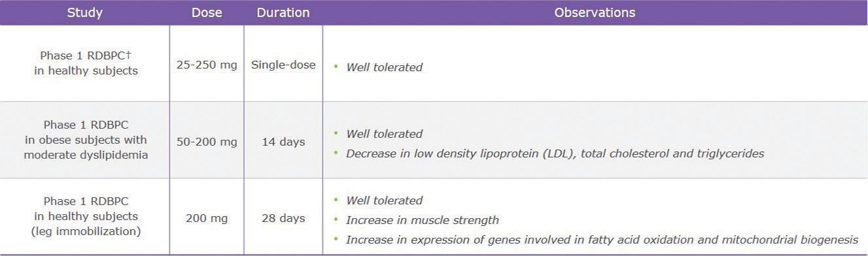Viewport: 868px width, 256px height.
Task: Select the 200 mg dose cell
Action: pos(207,218)
